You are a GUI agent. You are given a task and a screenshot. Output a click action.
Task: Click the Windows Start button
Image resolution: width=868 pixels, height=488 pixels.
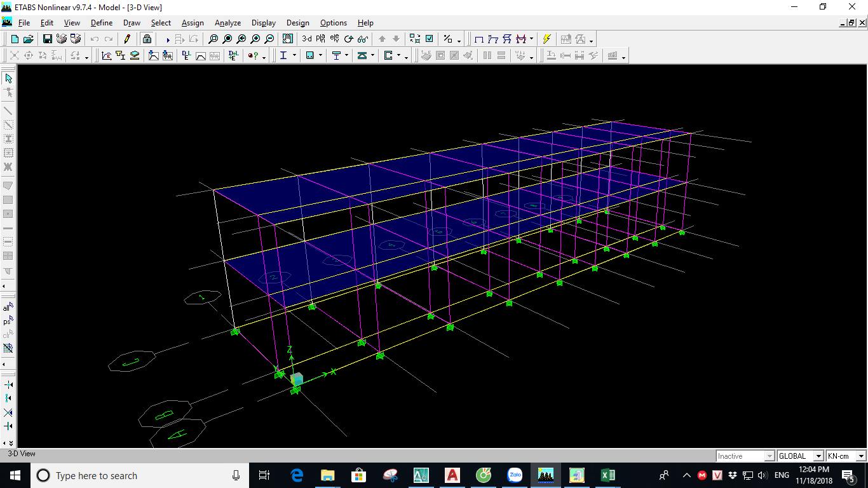pos(15,475)
